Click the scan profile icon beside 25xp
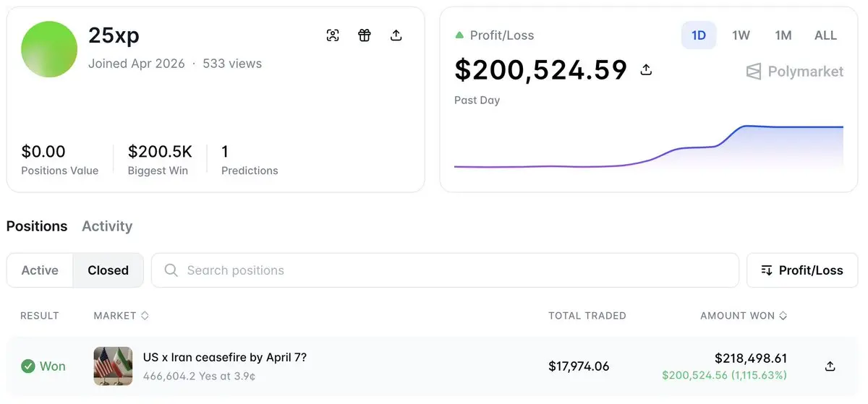This screenshot has height=404, width=868. (x=333, y=35)
